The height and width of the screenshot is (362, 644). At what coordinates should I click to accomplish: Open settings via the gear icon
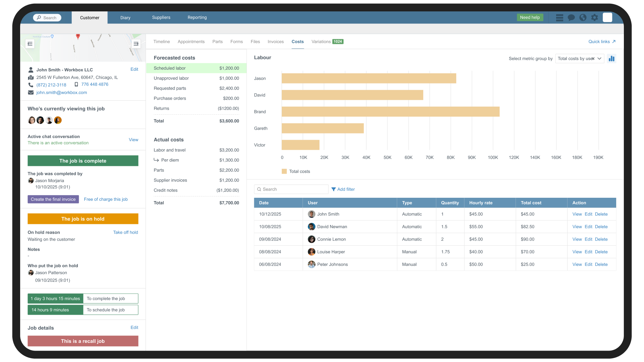tap(595, 17)
